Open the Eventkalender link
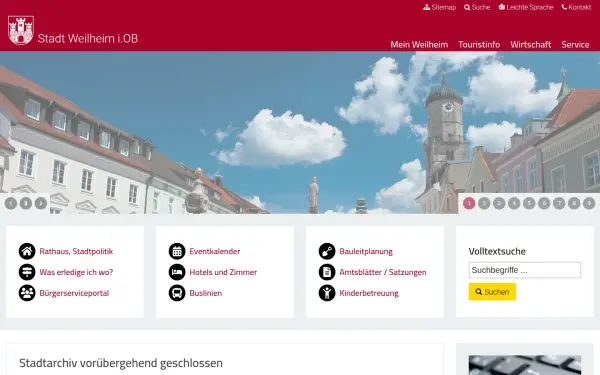This screenshot has height=375, width=600. click(215, 251)
